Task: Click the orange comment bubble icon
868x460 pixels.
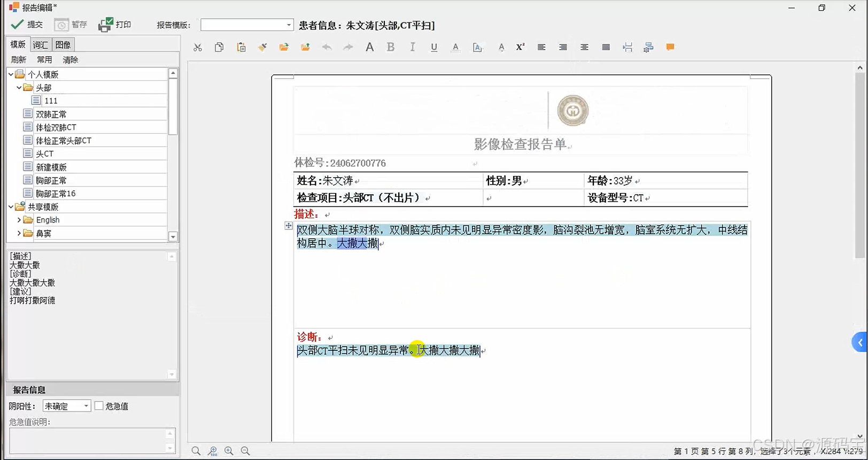Action: (x=670, y=48)
